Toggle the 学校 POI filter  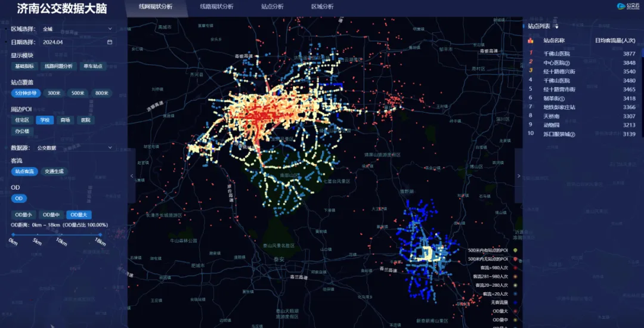[x=45, y=120]
